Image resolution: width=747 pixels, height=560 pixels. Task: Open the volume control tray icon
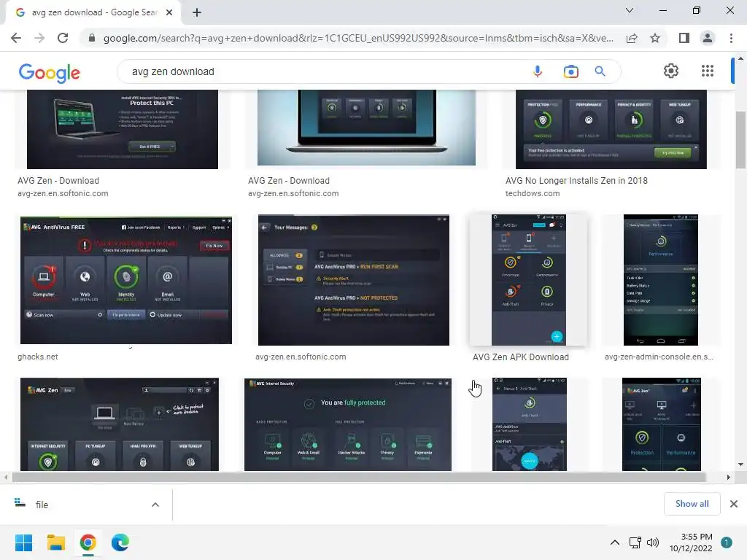[653, 542]
